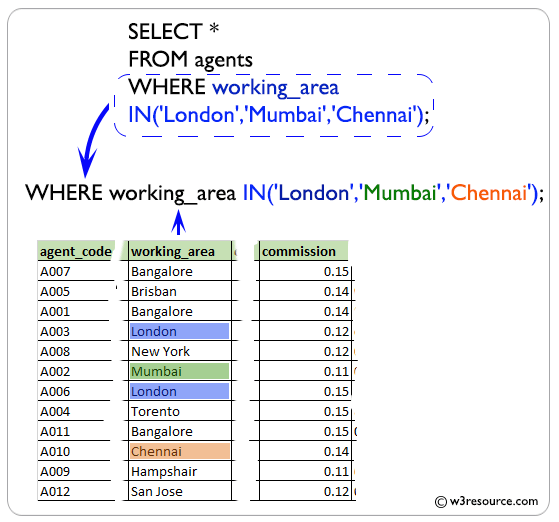Click commission 0.14 in the A010 row
This screenshot has width=559, height=522.
[305, 451]
